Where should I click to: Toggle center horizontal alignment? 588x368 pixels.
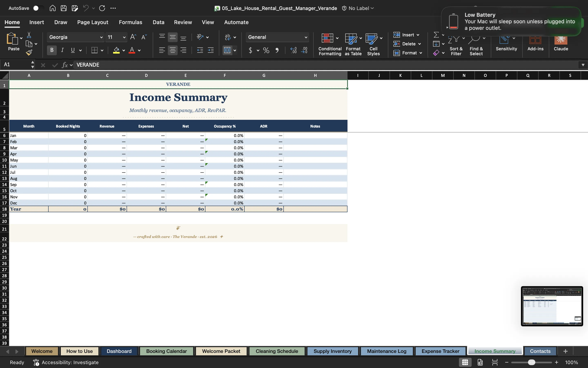point(173,50)
